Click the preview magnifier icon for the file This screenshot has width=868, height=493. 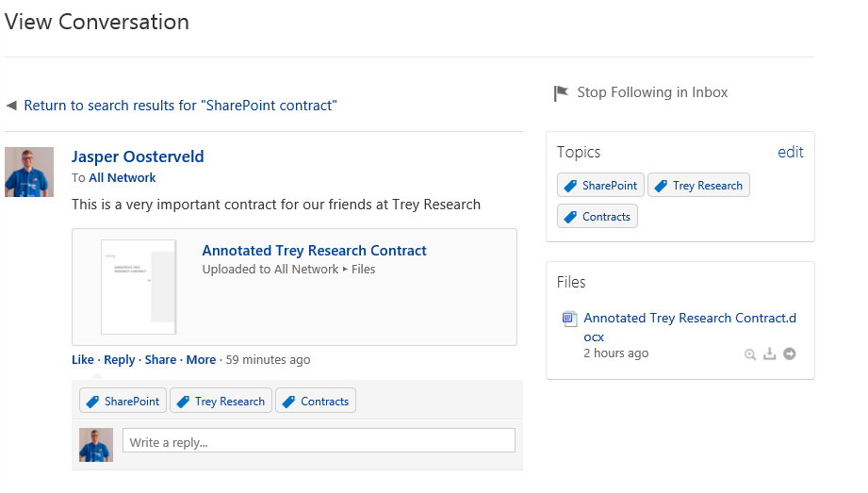(x=750, y=354)
